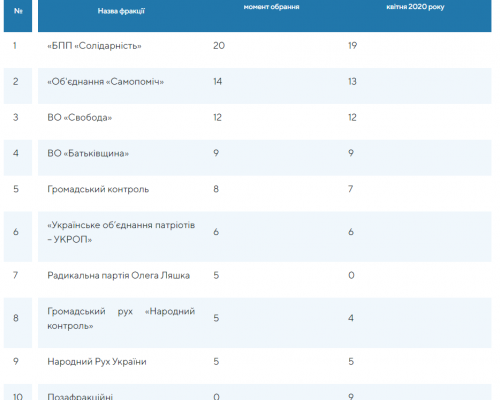The height and width of the screenshot is (400, 500).
Task: Click the «момент обрання» column header
Action: tap(271, 7)
